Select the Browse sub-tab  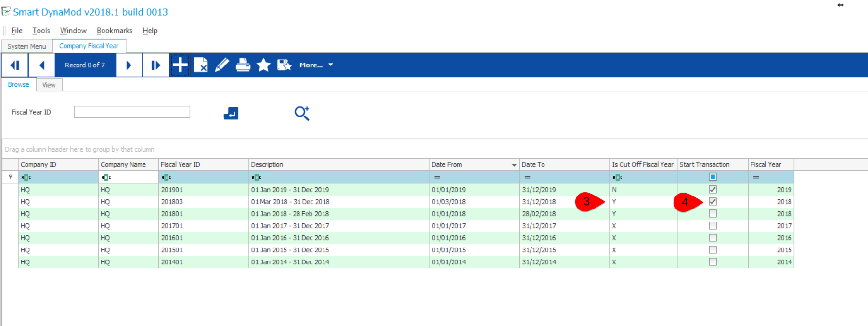[18, 84]
